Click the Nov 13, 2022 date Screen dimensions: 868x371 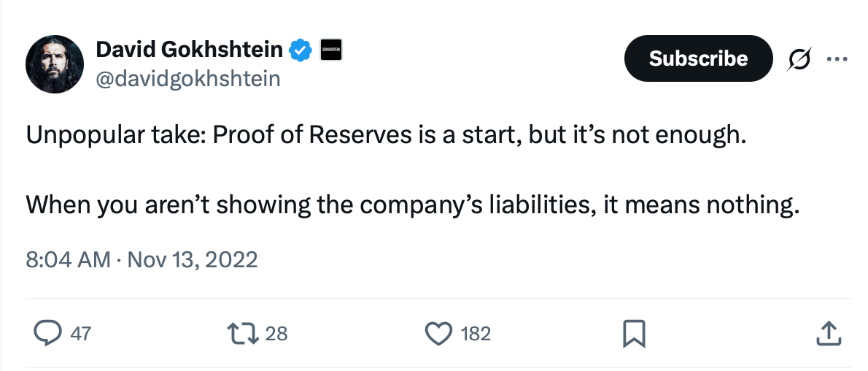pos(193,259)
